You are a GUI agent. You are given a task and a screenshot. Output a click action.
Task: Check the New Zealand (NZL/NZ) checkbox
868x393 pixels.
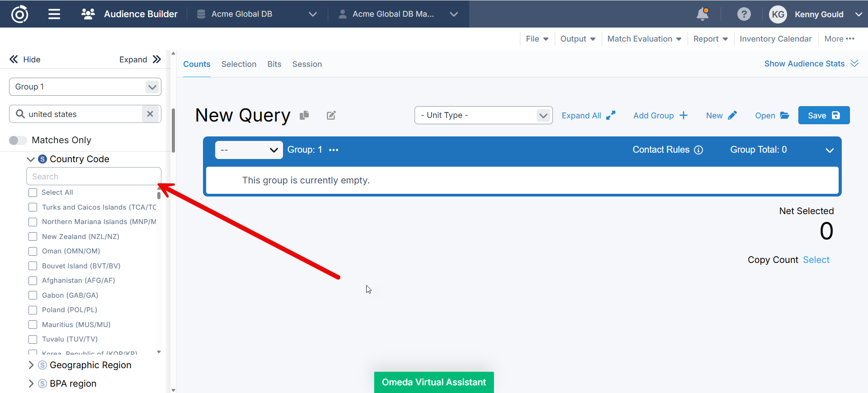33,237
